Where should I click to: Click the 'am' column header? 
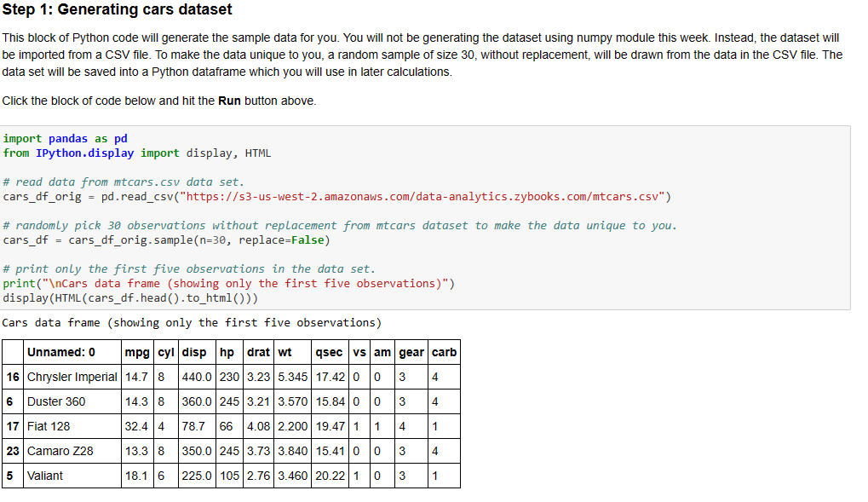coord(382,352)
